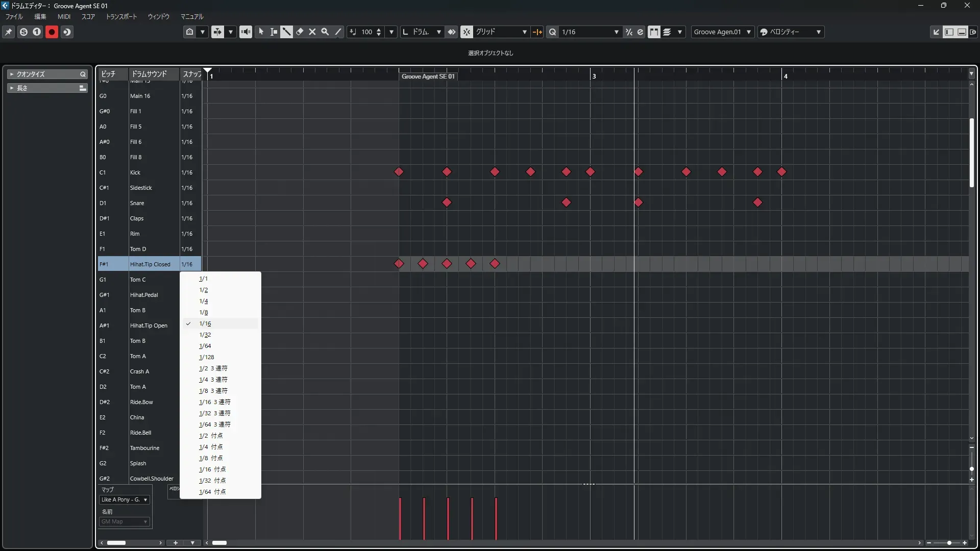Screen dimensions: 980x551
Task: Click the Snare note diamond at bar 3
Action: pyautogui.click(x=638, y=203)
